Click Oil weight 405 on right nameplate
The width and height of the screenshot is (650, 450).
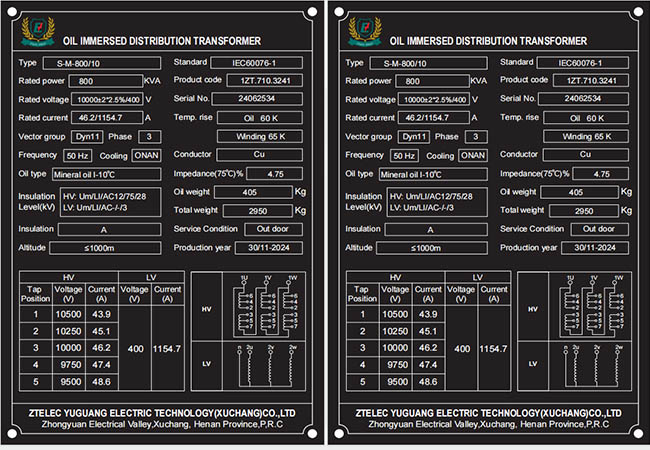pyautogui.click(x=580, y=192)
